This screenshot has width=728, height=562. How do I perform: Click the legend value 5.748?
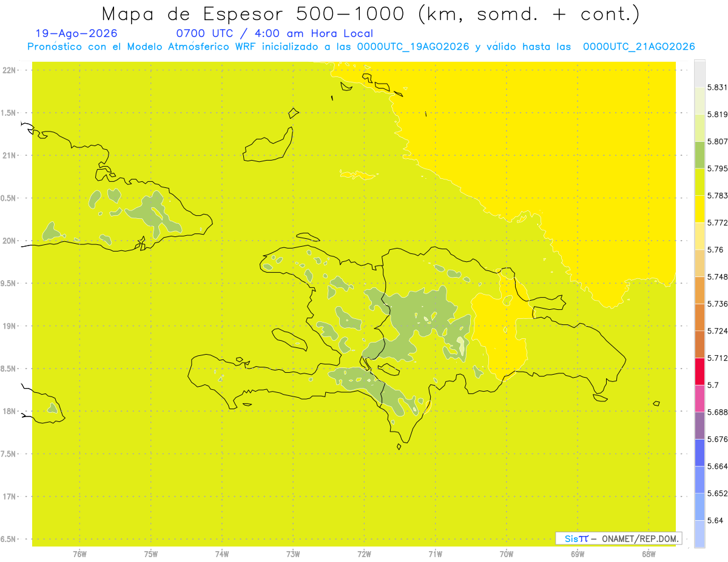pyautogui.click(x=718, y=276)
